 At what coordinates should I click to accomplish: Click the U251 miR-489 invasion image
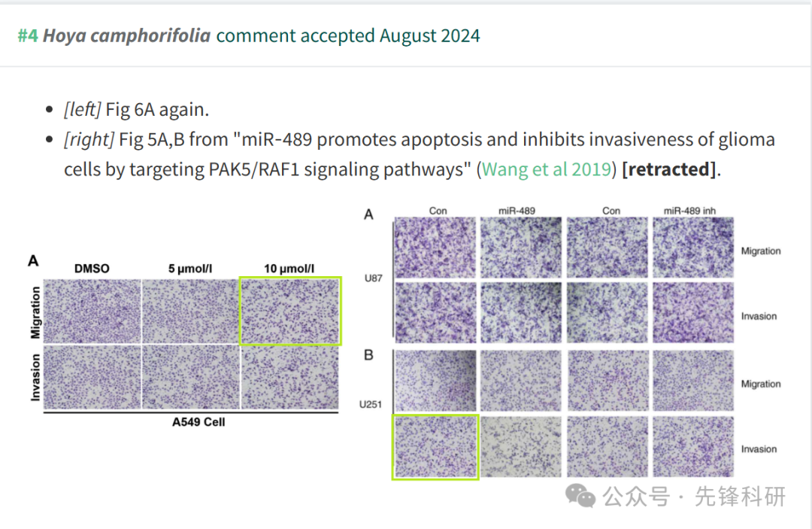tap(521, 447)
